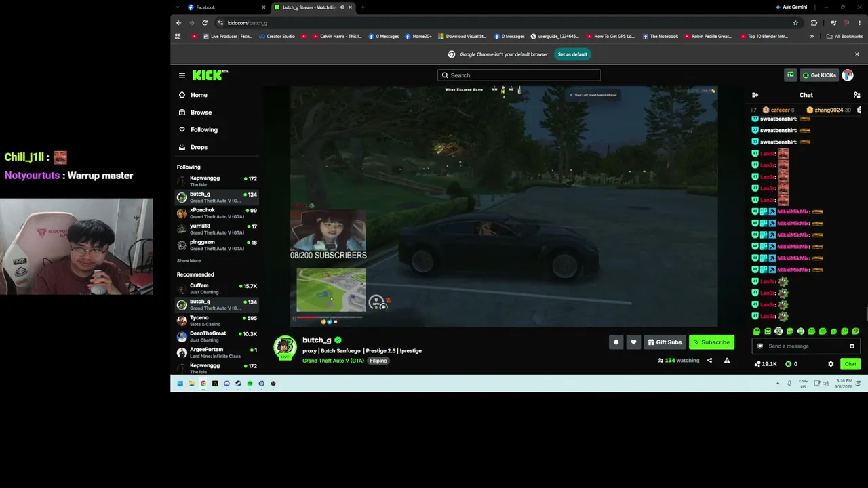
Task: Open Browse in the Kick sidebar
Action: point(216,113)
